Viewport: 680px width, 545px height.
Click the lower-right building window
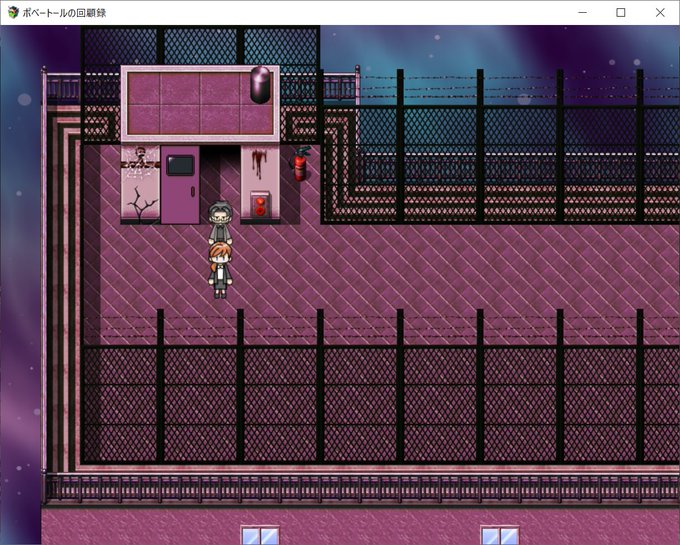click(x=500, y=535)
